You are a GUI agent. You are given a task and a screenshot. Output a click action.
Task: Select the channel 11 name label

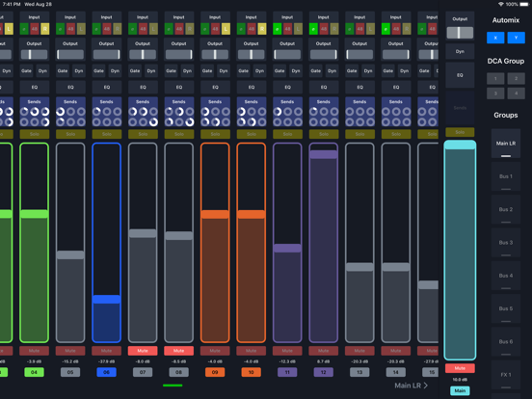pyautogui.click(x=287, y=372)
